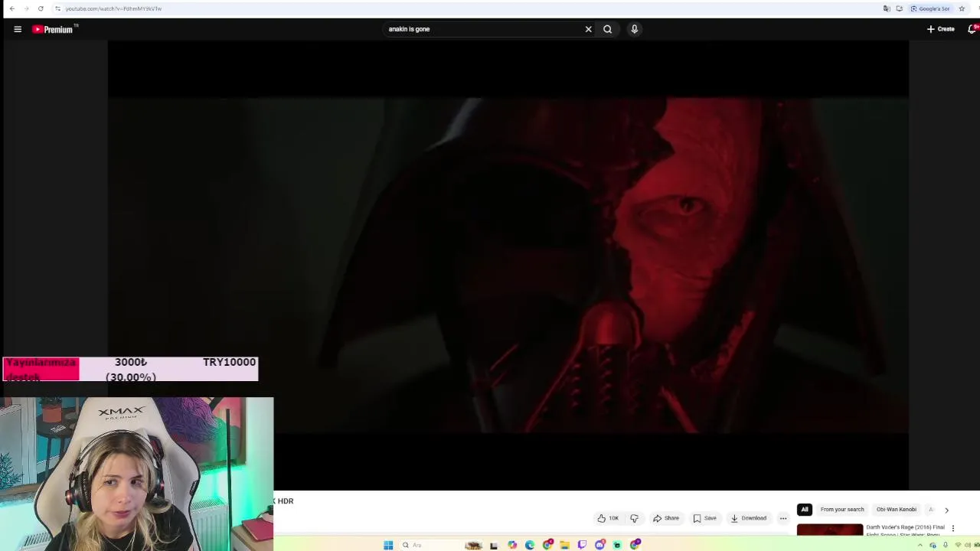View site information icon in address bar

coord(57,8)
